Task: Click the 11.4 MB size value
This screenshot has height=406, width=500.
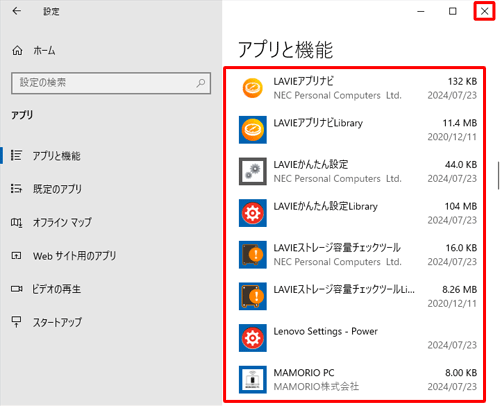Action: click(x=460, y=123)
